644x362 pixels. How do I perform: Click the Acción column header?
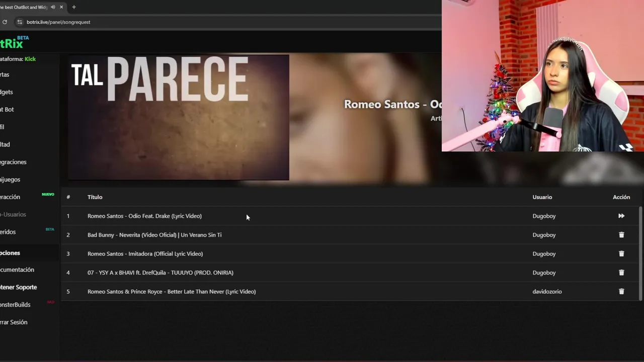point(621,197)
